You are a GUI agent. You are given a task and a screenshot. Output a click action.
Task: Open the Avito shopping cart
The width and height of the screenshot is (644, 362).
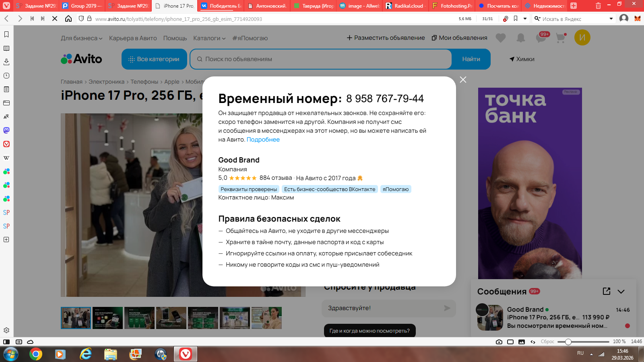point(561,38)
